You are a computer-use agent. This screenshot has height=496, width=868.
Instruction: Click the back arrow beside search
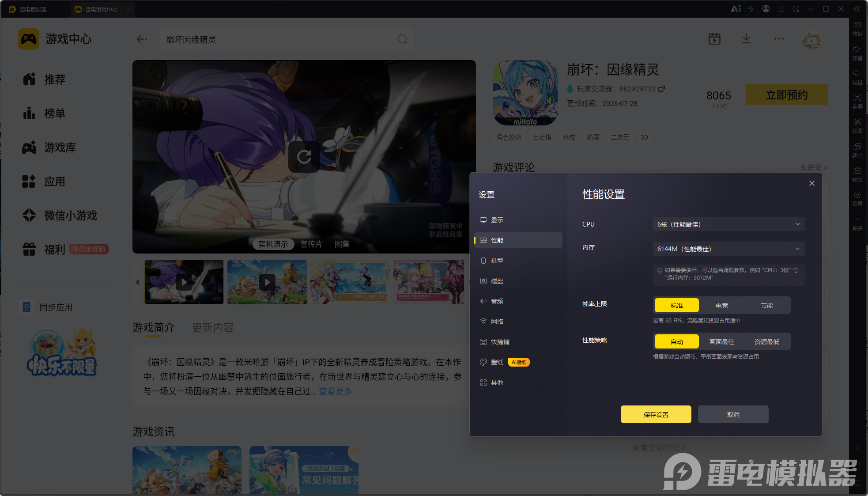(x=142, y=39)
